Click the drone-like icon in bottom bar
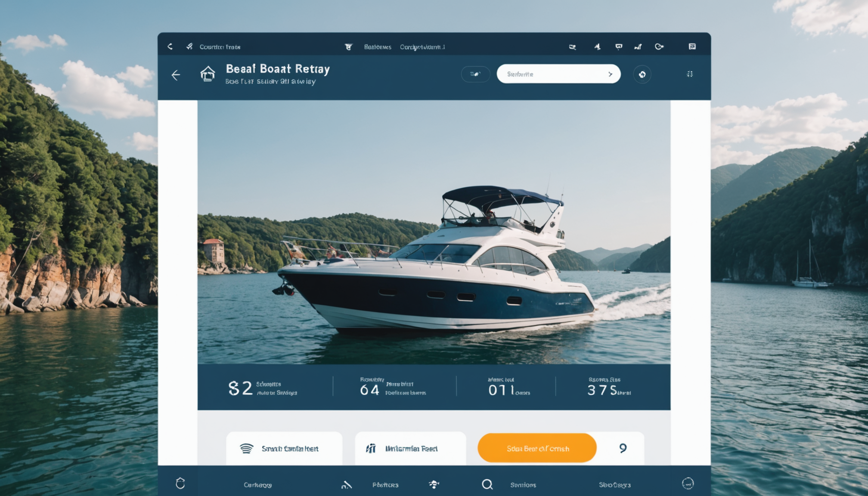Image resolution: width=868 pixels, height=496 pixels. point(434,484)
